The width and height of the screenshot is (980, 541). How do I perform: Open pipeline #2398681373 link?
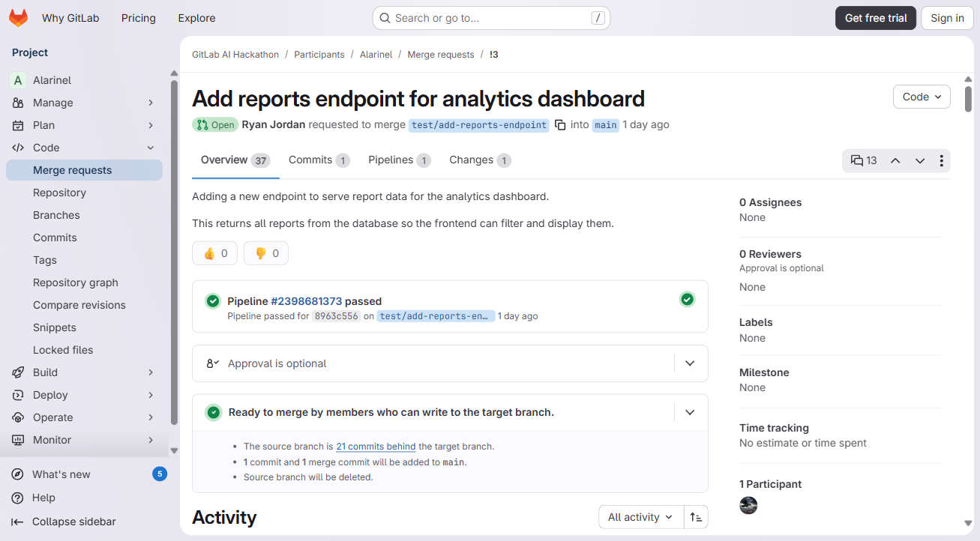point(306,301)
